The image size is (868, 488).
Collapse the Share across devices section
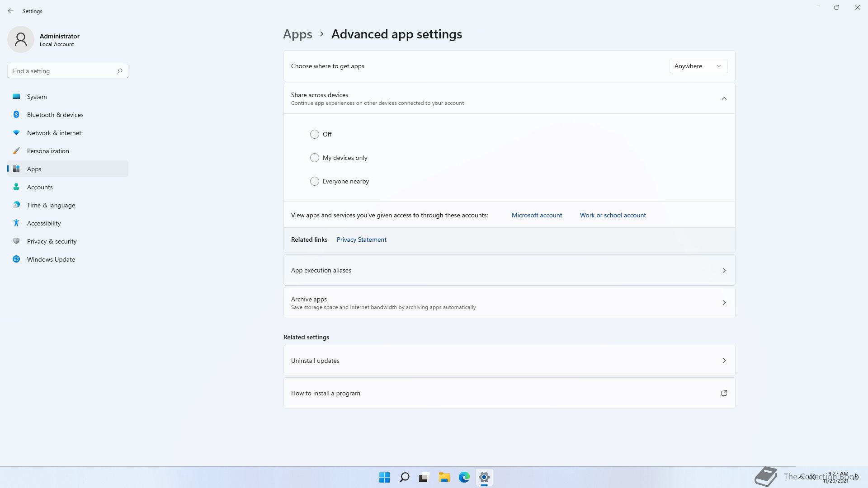(x=724, y=99)
